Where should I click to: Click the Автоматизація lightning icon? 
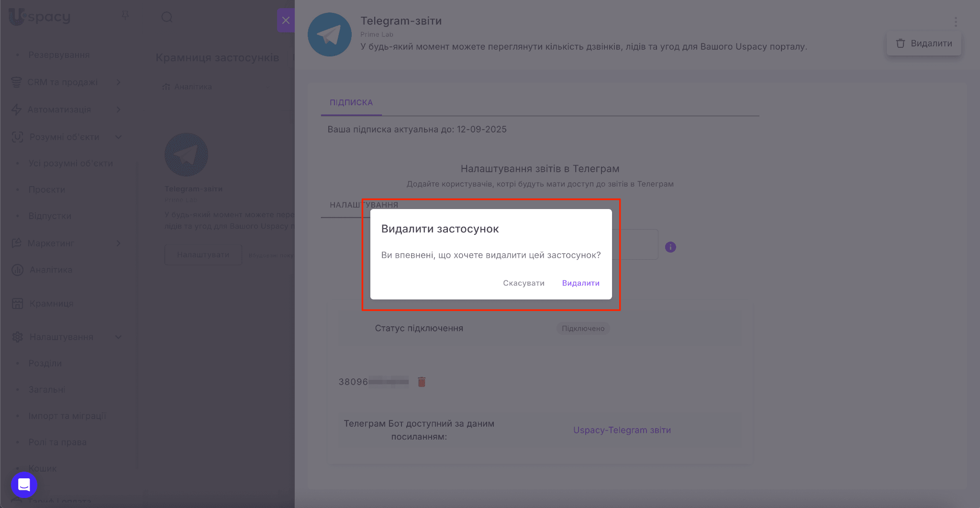pos(17,110)
